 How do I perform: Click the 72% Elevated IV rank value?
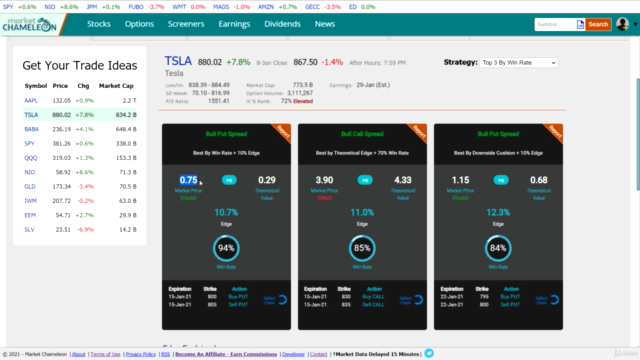coord(297,101)
